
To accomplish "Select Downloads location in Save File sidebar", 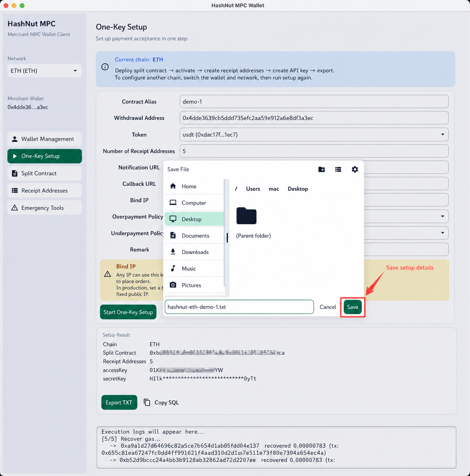I will 194,252.
